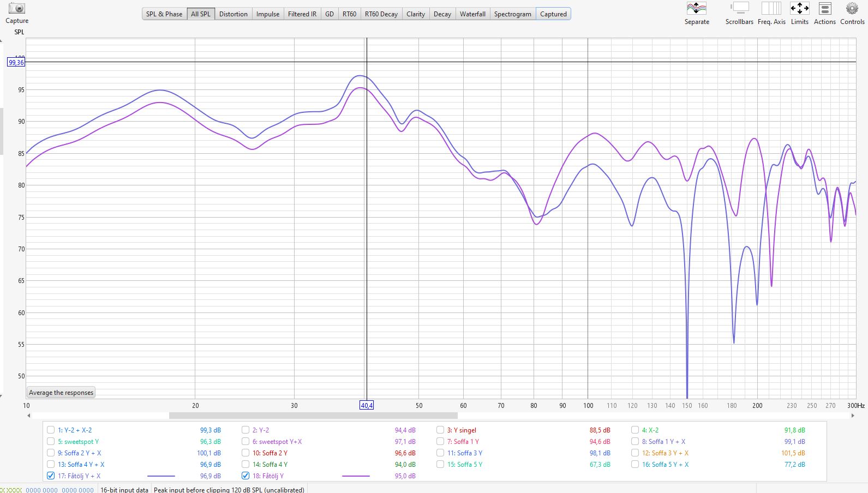
Task: Toggle the Separate traces icon
Action: 697,9
